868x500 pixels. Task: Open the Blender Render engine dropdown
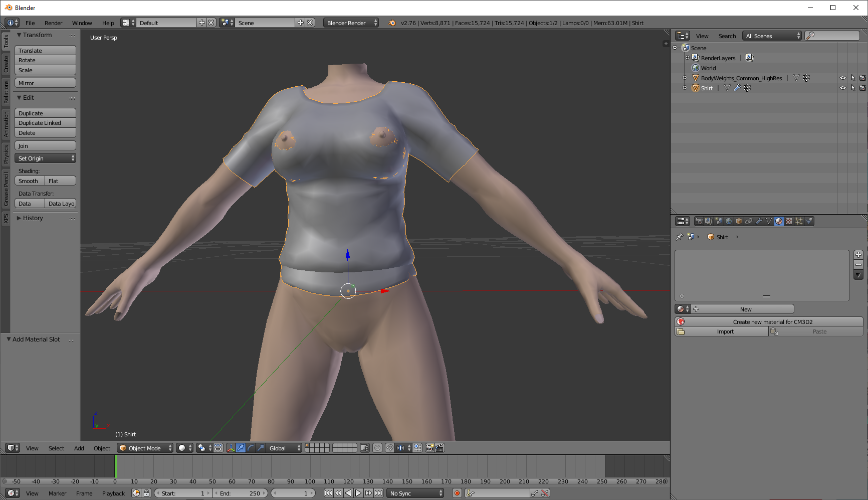click(351, 23)
